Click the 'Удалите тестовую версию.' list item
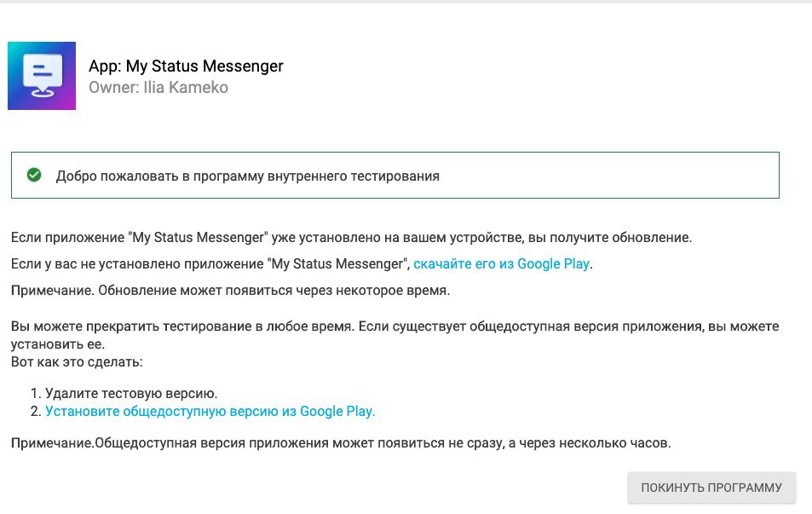 tap(131, 393)
